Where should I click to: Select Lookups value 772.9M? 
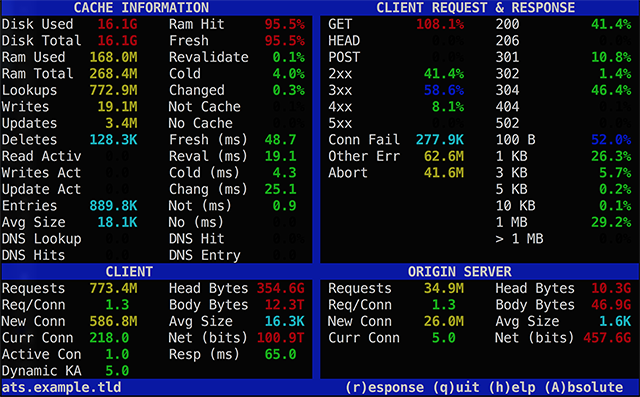(113, 90)
